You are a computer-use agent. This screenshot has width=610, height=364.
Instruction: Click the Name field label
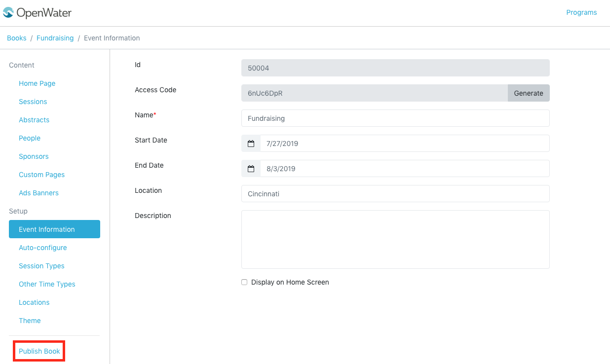[146, 115]
